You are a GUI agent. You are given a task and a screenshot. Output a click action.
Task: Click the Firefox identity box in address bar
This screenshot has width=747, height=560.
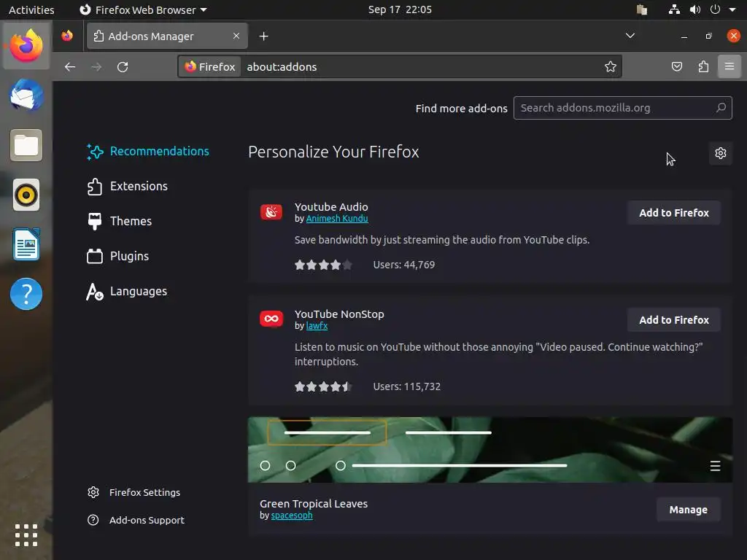210,66
